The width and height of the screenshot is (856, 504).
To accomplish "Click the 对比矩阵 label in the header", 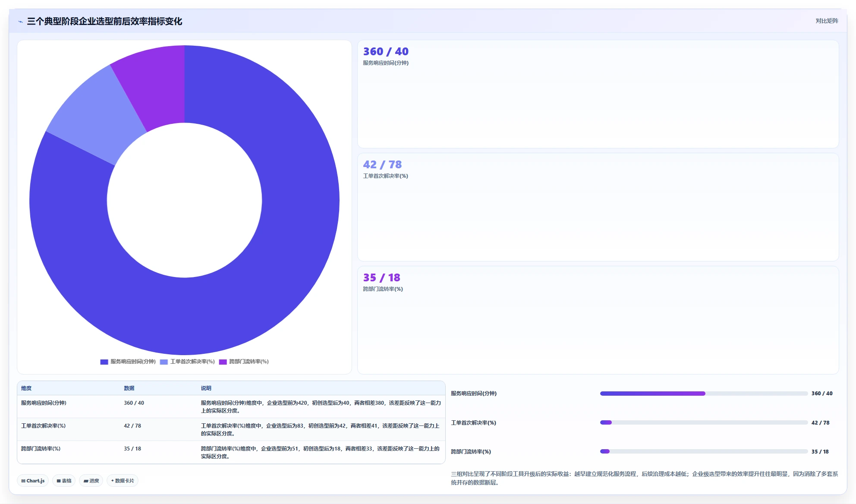I will pyautogui.click(x=827, y=21).
